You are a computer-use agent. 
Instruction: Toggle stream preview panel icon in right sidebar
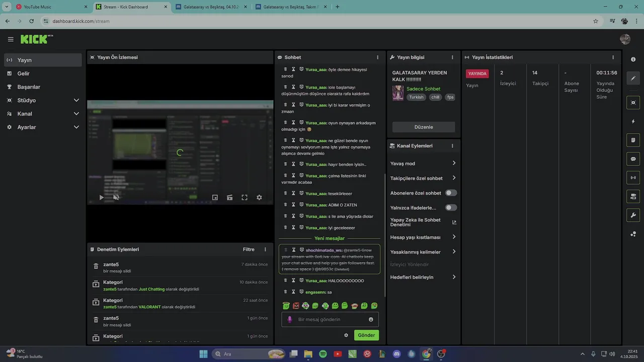pos(633,103)
